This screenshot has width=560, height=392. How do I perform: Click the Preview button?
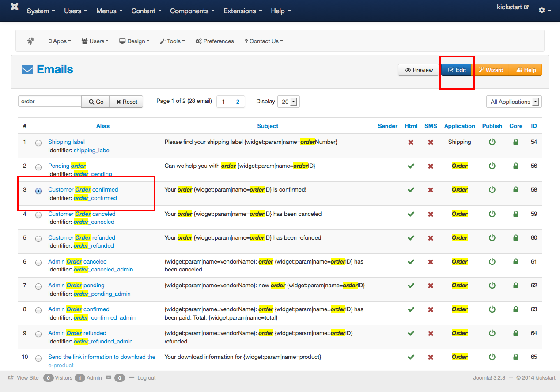419,70
